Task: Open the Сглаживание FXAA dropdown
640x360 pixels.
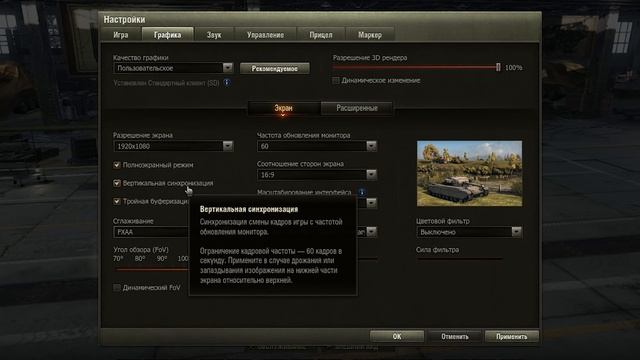Action: pos(151,232)
